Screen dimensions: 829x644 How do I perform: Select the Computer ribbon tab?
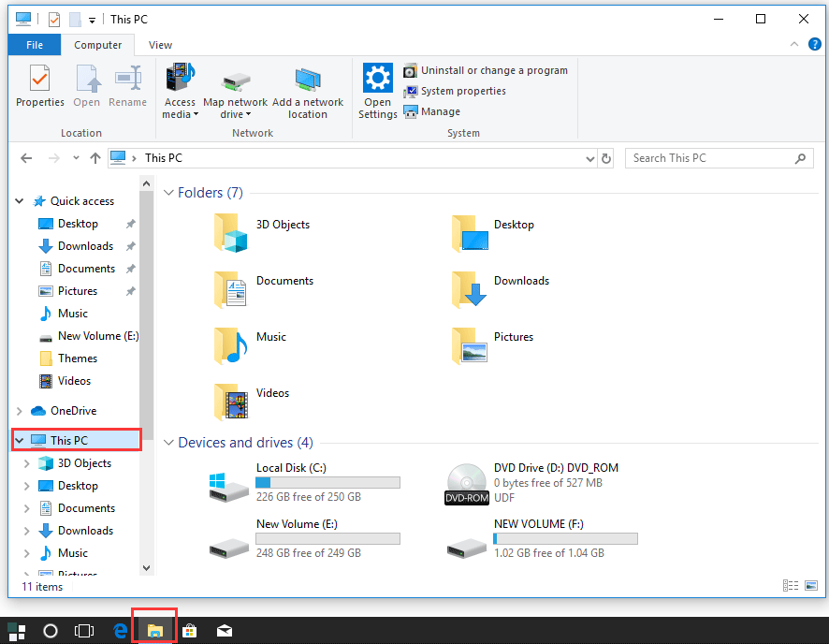98,45
